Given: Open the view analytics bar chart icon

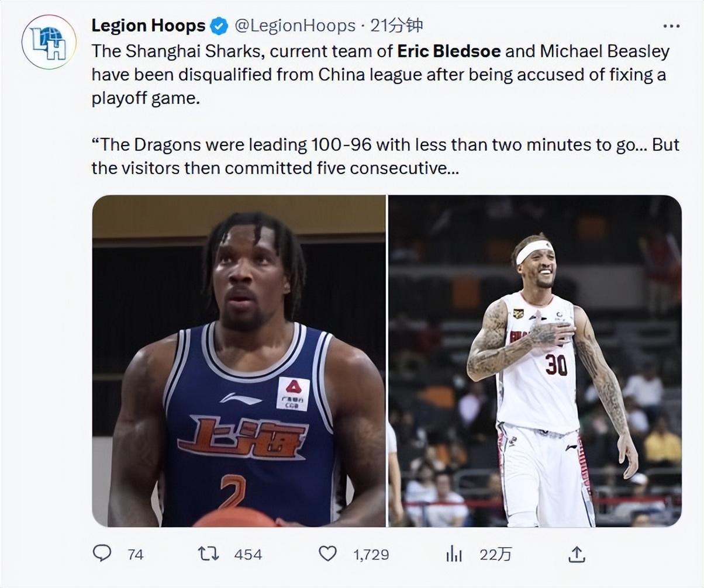Looking at the screenshot, I should click(454, 554).
